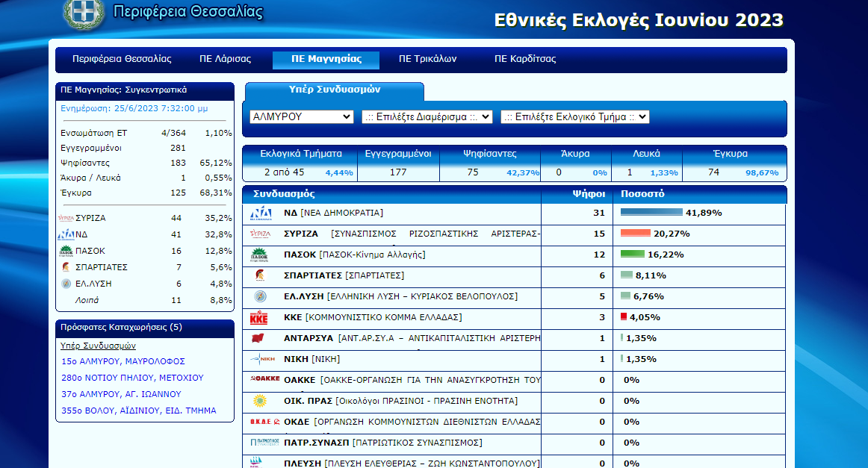Open the 15ο ΑΛΜΥΡΟΥ, ΜΑΥΡΟΛΟΦΟΣ entry

point(123,361)
